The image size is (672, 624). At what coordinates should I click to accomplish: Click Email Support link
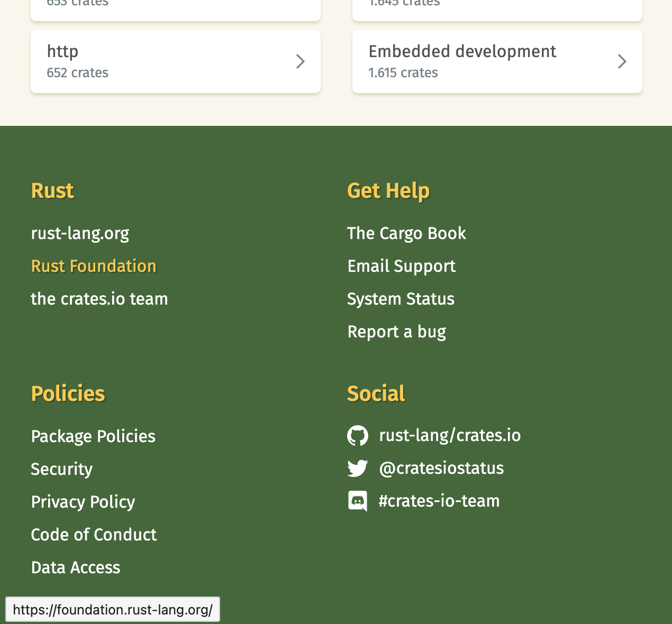401,266
